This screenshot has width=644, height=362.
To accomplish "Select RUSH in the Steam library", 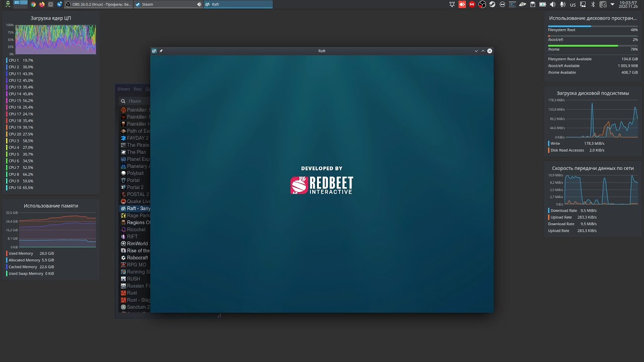I will (135, 279).
